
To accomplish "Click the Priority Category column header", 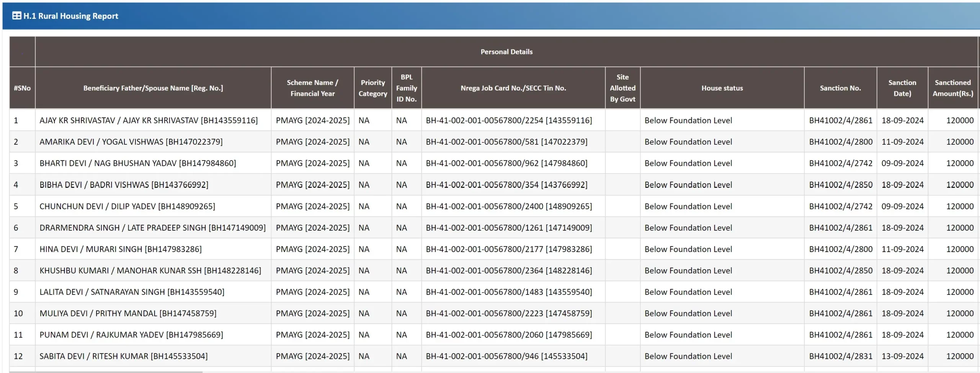I will tap(373, 88).
